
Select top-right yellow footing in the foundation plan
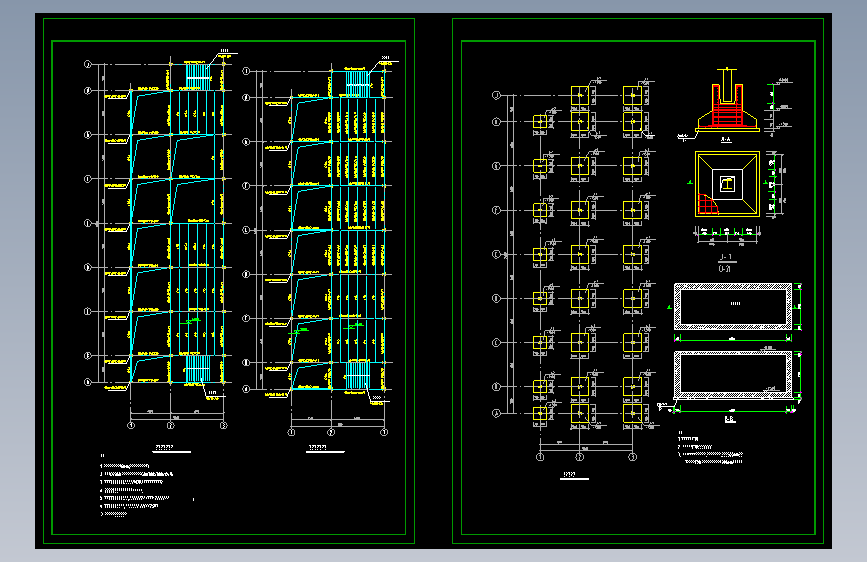pos(633,95)
